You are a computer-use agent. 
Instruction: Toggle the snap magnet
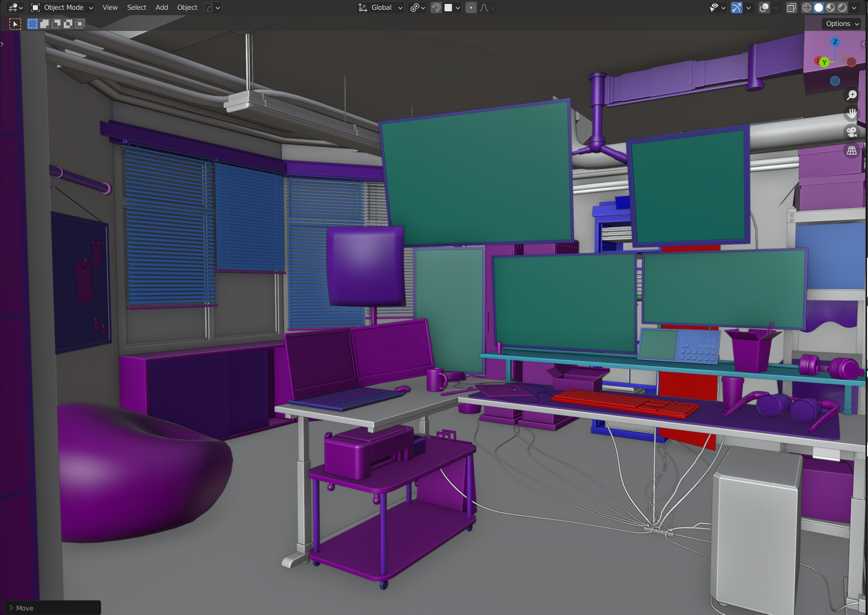(435, 7)
